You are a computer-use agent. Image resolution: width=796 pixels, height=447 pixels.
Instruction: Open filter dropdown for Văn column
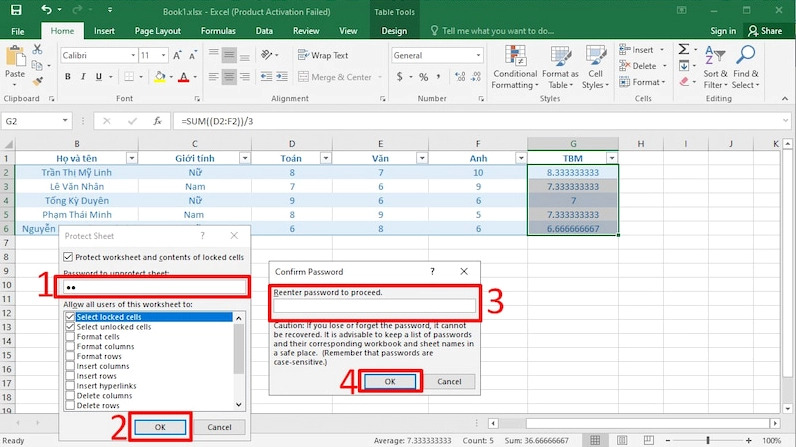click(x=421, y=158)
